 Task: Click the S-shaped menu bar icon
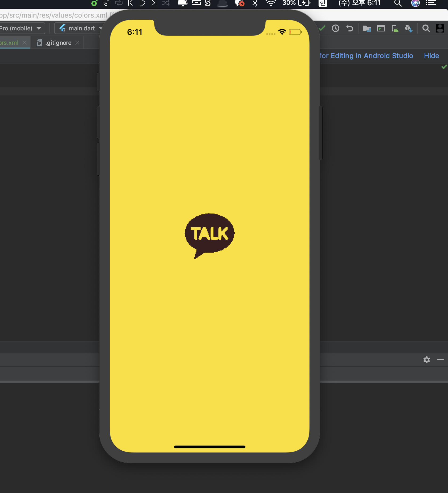click(x=208, y=3)
